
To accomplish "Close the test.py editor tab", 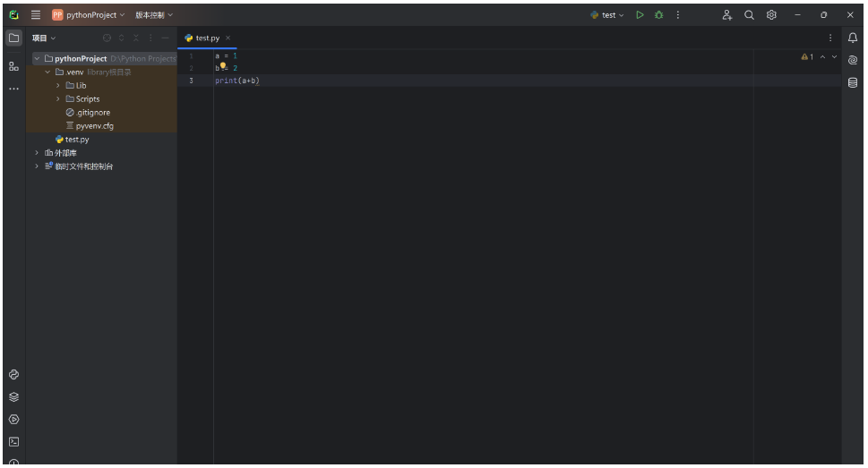I will click(x=228, y=38).
